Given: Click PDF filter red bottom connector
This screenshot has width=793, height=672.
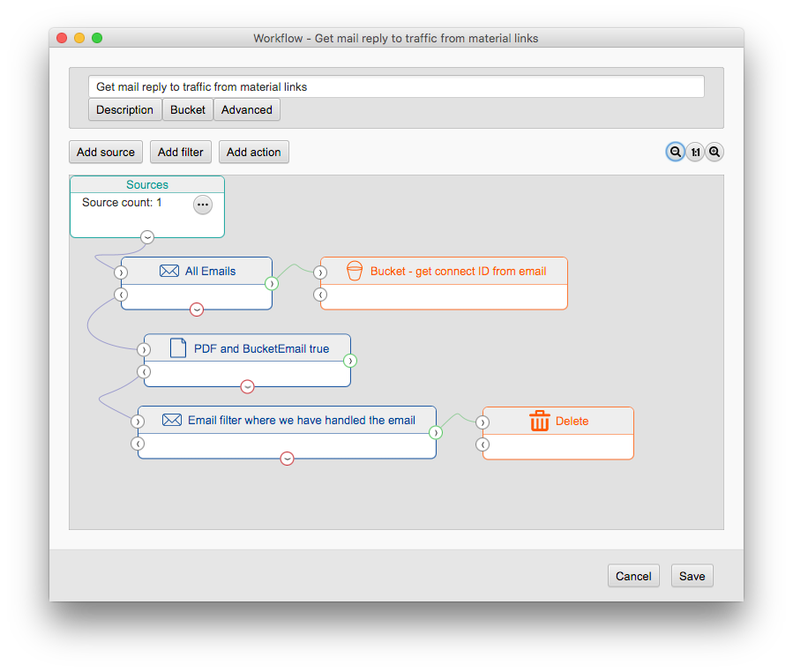Looking at the screenshot, I should pyautogui.click(x=247, y=387).
